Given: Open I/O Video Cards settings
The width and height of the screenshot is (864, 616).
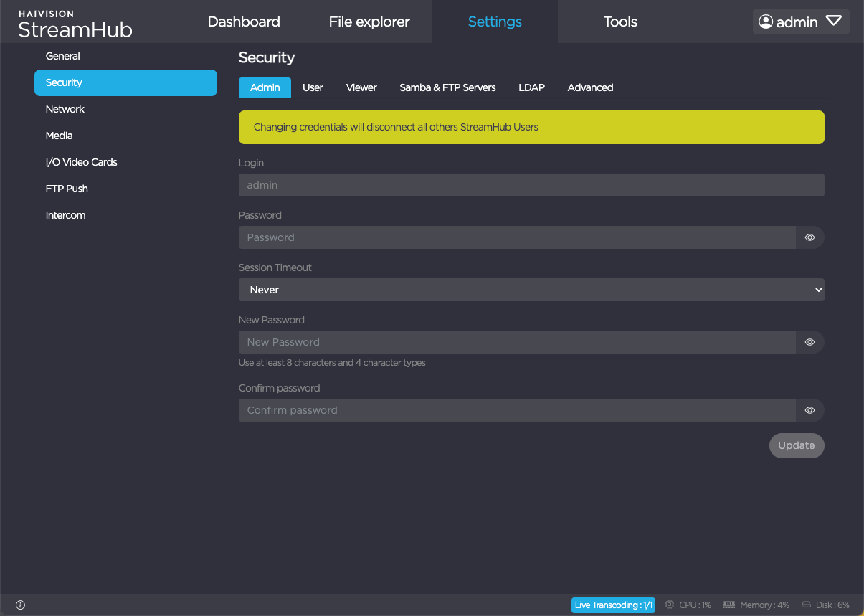Looking at the screenshot, I should coord(82,162).
